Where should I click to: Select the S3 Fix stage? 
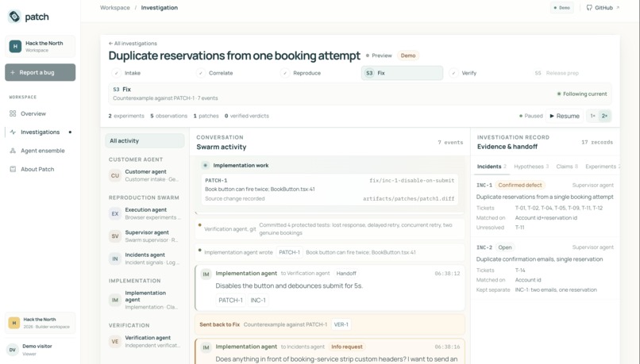(402, 73)
